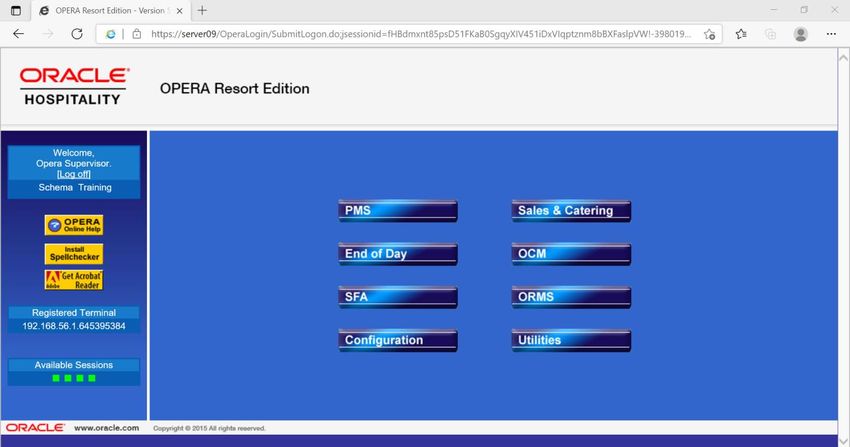Open browser Collections icon
The width and height of the screenshot is (850, 447).
pyautogui.click(x=770, y=34)
